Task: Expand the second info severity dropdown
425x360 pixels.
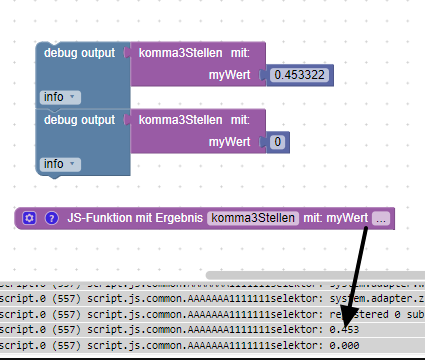Action: [x=60, y=164]
